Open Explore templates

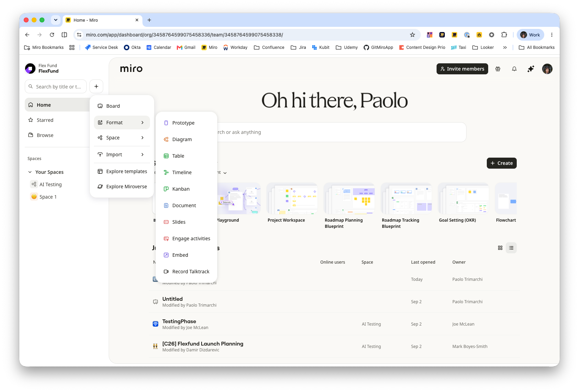pyautogui.click(x=122, y=171)
